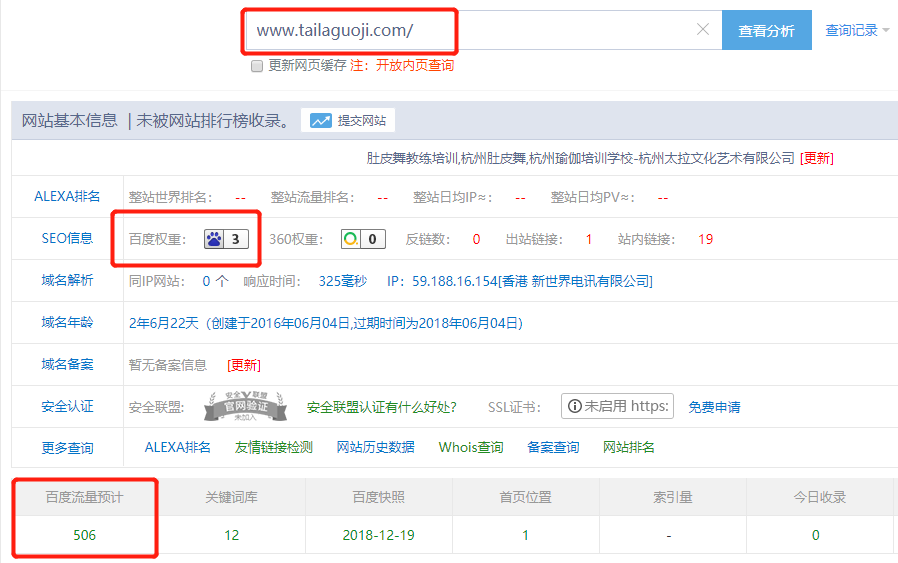This screenshot has width=898, height=563.
Task: Click the 查看分析 button
Action: pyautogui.click(x=766, y=30)
